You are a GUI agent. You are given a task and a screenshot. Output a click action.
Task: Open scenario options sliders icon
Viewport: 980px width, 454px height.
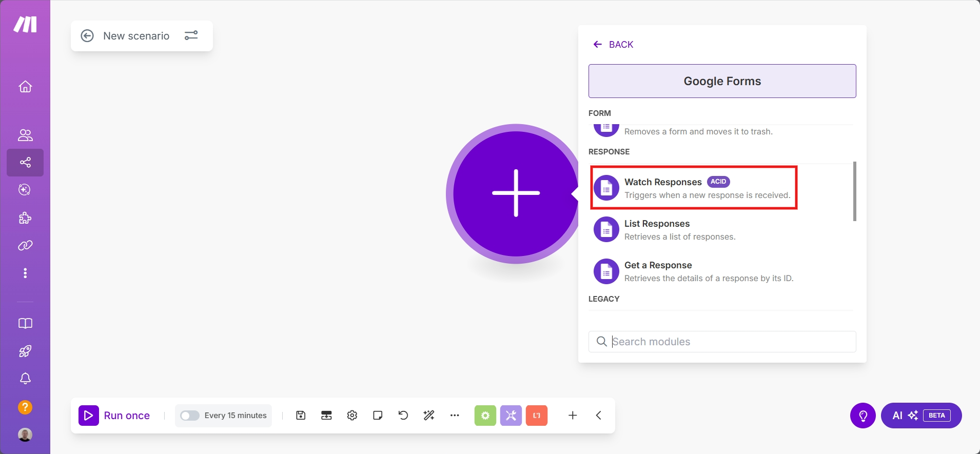click(191, 35)
